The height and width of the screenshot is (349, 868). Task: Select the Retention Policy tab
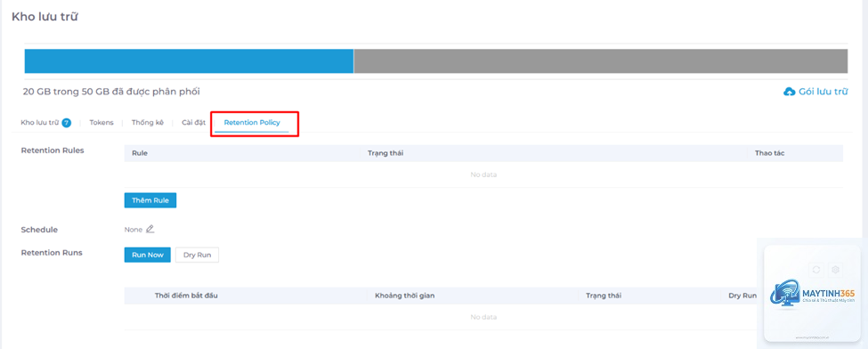[x=252, y=123]
